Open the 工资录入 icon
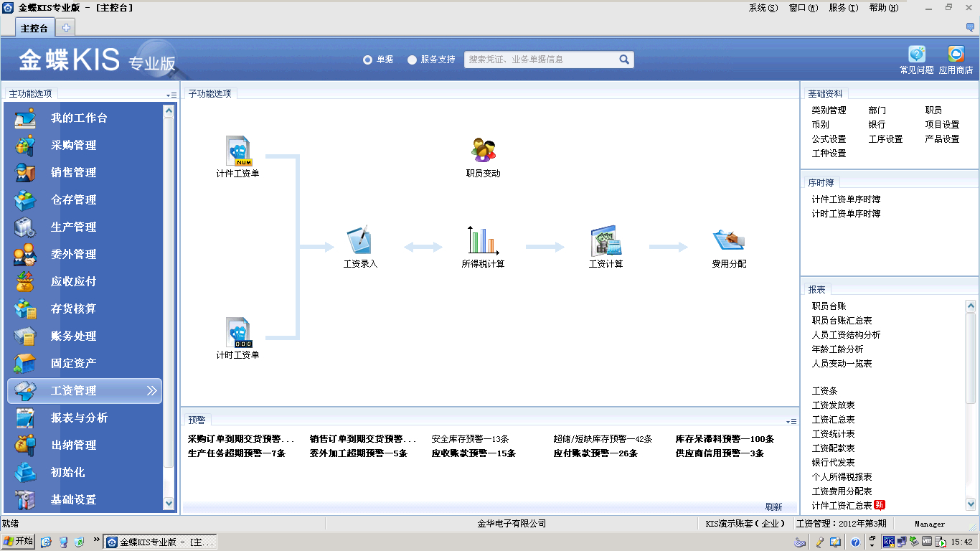Image resolution: width=980 pixels, height=551 pixels. point(359,241)
